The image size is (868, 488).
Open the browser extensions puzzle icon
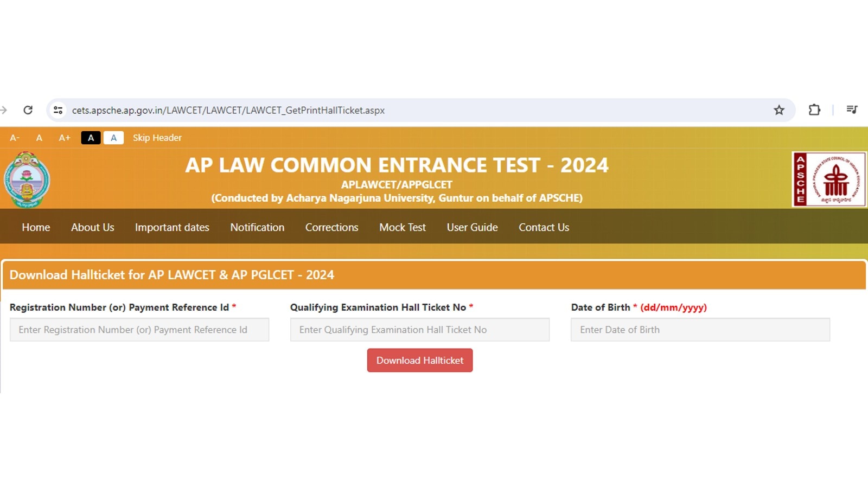(x=814, y=110)
